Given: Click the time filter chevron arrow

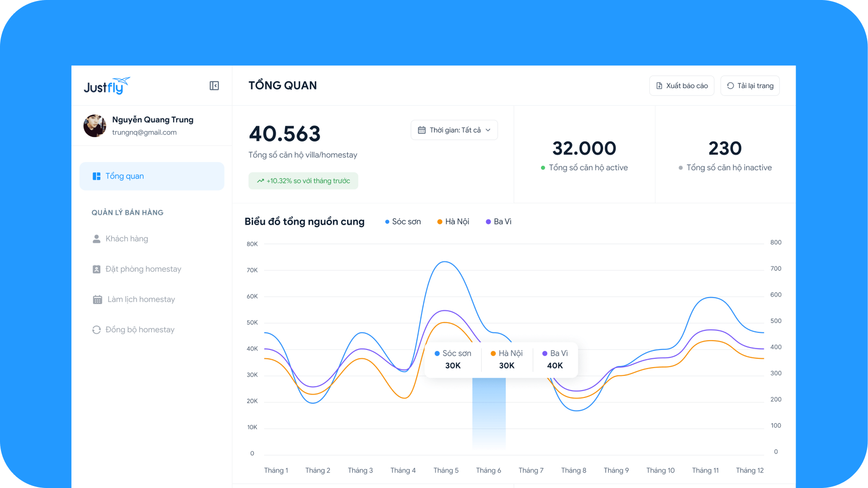Looking at the screenshot, I should (x=488, y=130).
